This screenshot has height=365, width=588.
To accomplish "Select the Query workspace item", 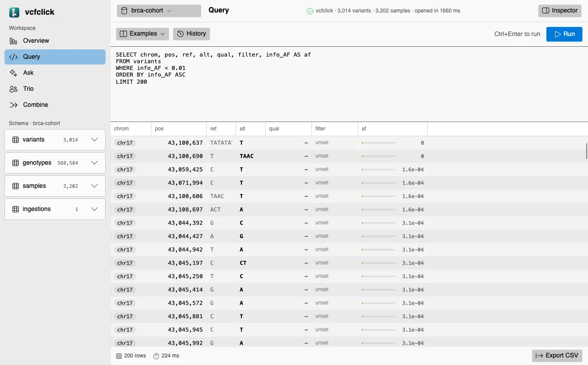I will (55, 57).
